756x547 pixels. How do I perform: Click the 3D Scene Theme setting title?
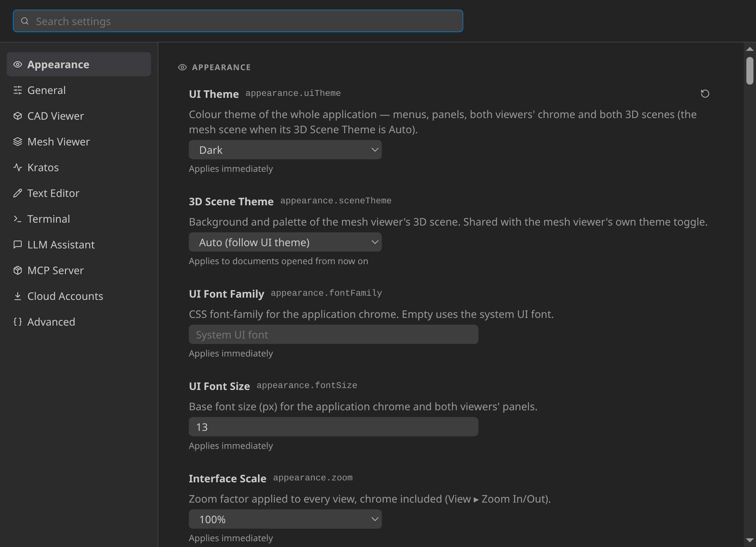tap(231, 201)
